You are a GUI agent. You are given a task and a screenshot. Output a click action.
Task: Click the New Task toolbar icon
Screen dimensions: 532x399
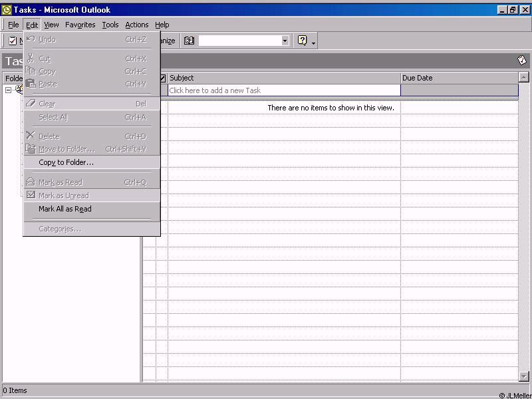click(13, 41)
